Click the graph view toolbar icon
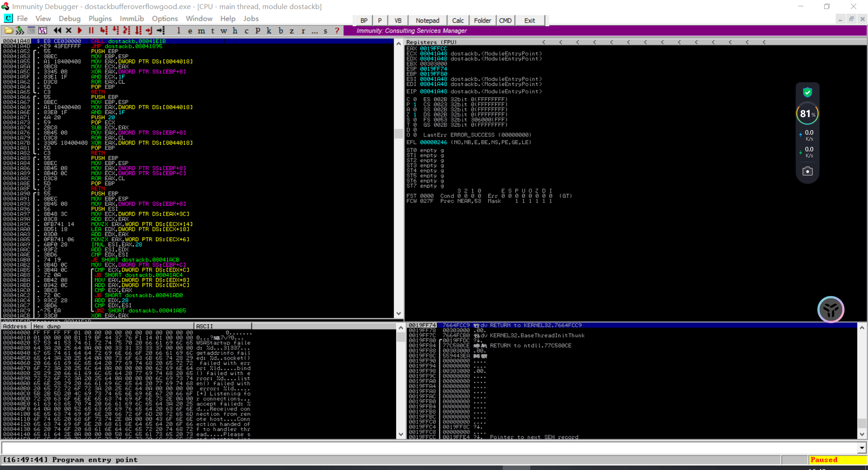The width and height of the screenshot is (868, 470). click(x=42, y=30)
